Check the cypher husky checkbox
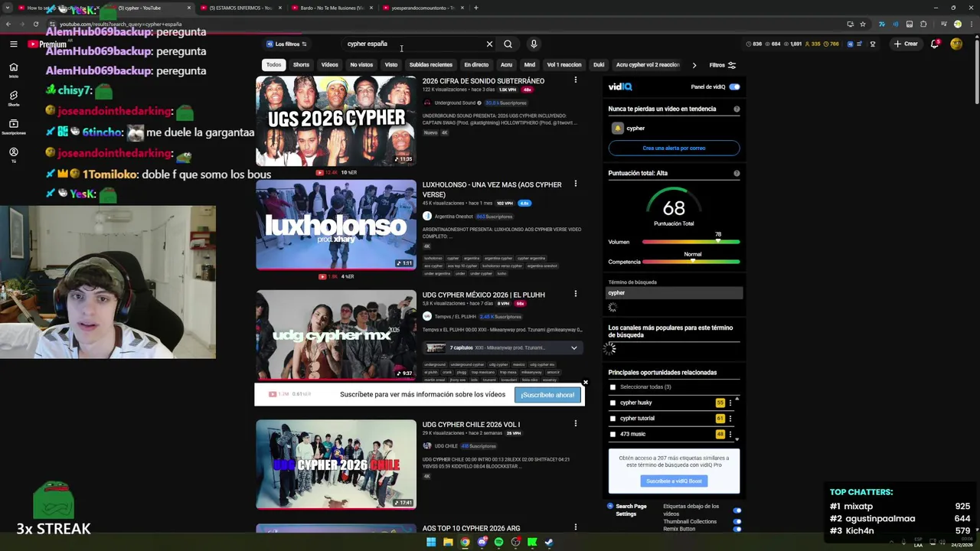Screen dimensions: 980x551 pos(612,403)
